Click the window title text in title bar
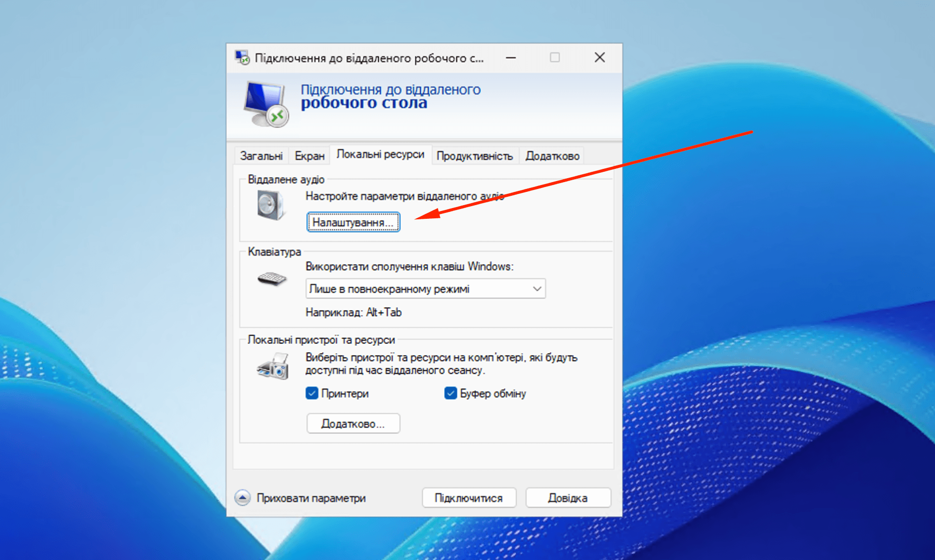Screen dimensions: 935x560 pos(369,58)
